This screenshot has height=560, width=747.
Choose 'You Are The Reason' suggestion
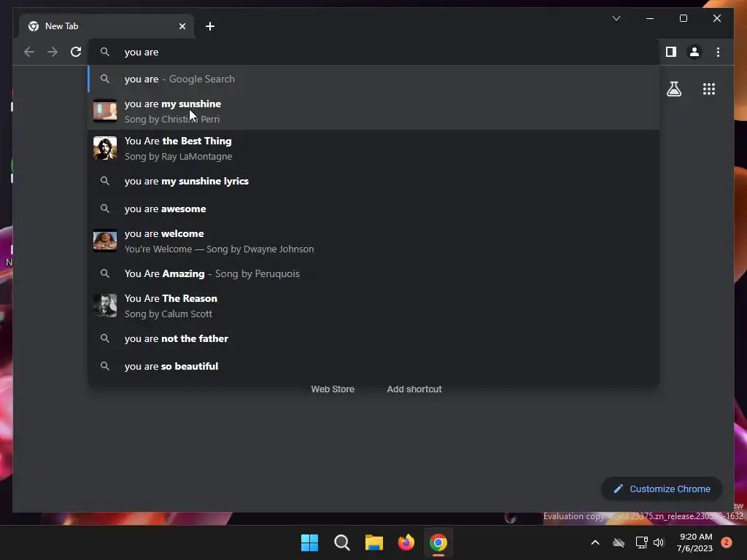373,306
